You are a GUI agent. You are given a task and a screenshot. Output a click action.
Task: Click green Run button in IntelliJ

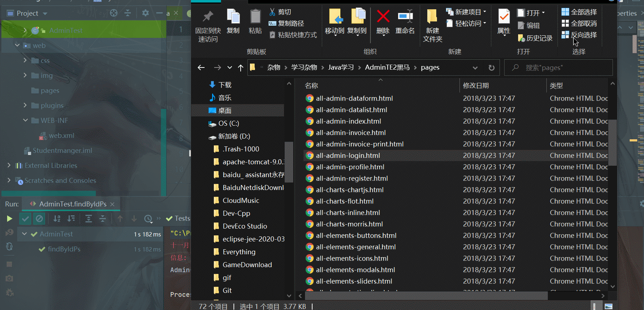point(9,219)
